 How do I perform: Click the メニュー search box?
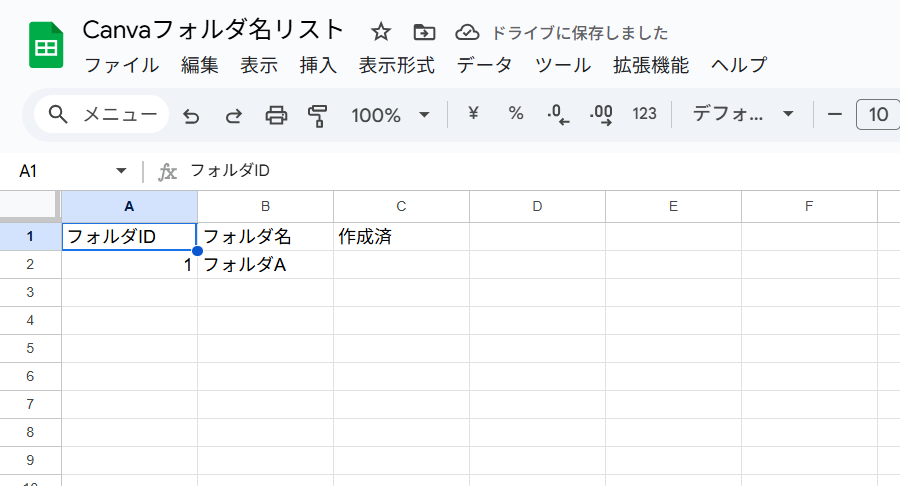(101, 114)
